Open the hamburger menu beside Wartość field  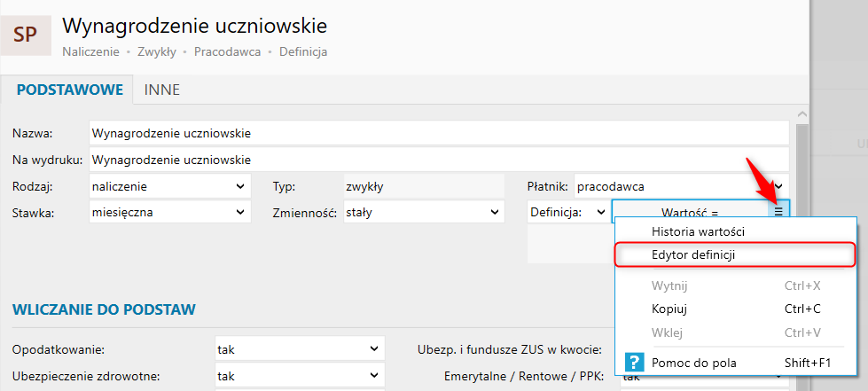click(x=778, y=212)
